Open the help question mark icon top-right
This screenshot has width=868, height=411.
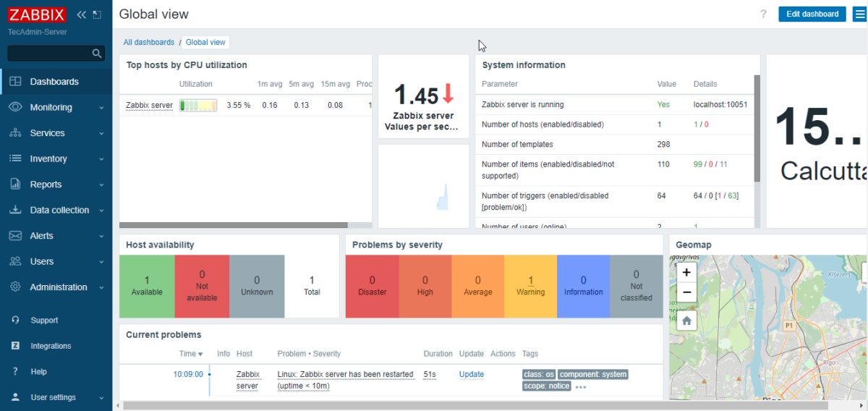tap(763, 14)
